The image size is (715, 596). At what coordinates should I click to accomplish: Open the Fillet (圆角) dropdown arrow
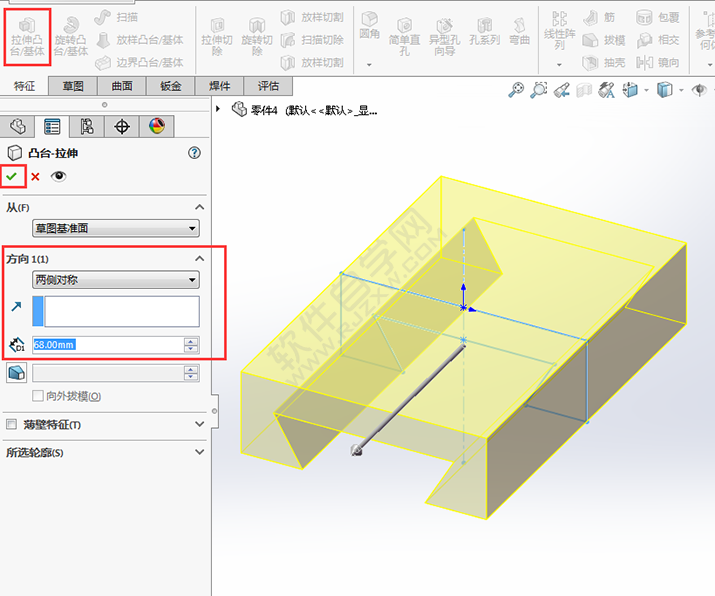[x=369, y=65]
